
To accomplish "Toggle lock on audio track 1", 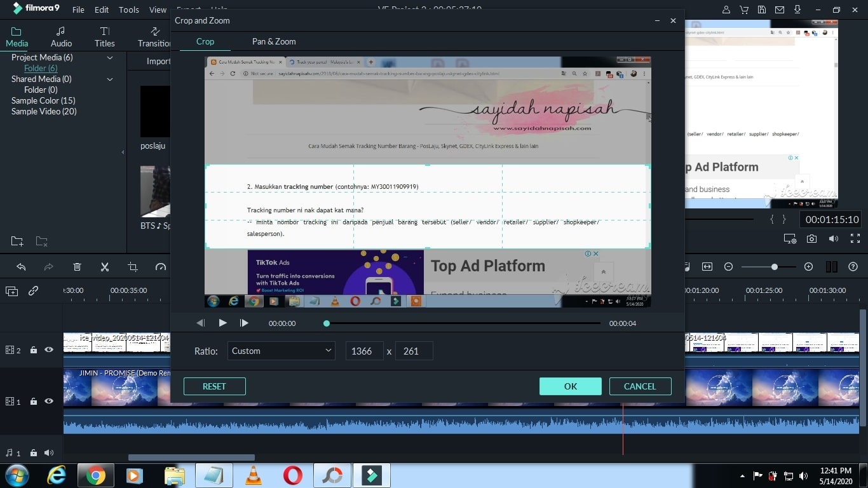I will click(34, 453).
